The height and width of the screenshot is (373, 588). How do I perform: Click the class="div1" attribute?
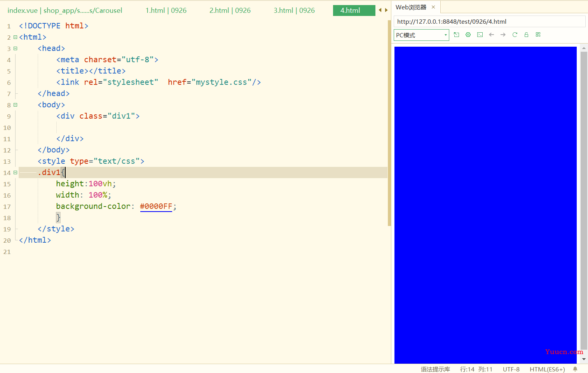pos(107,116)
